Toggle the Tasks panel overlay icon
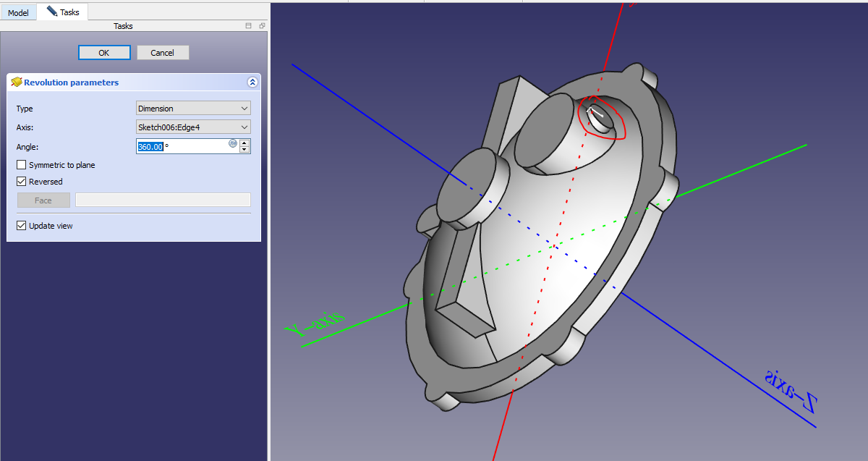Image resolution: width=868 pixels, height=461 pixels. (249, 26)
